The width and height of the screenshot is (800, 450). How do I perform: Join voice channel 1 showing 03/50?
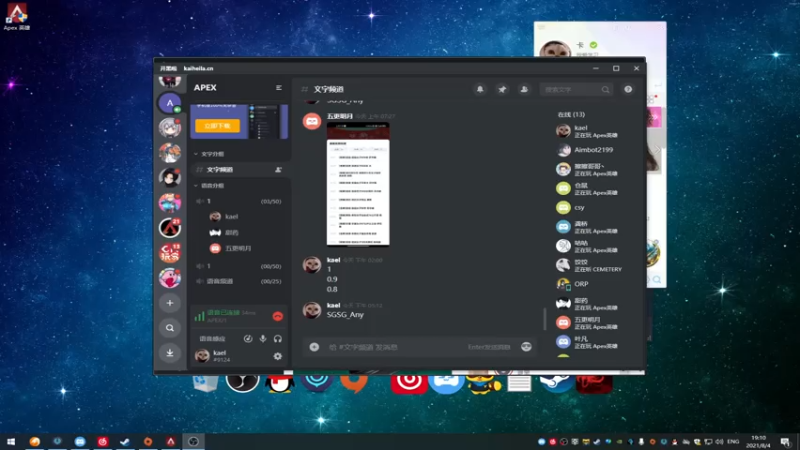pyautogui.click(x=239, y=202)
